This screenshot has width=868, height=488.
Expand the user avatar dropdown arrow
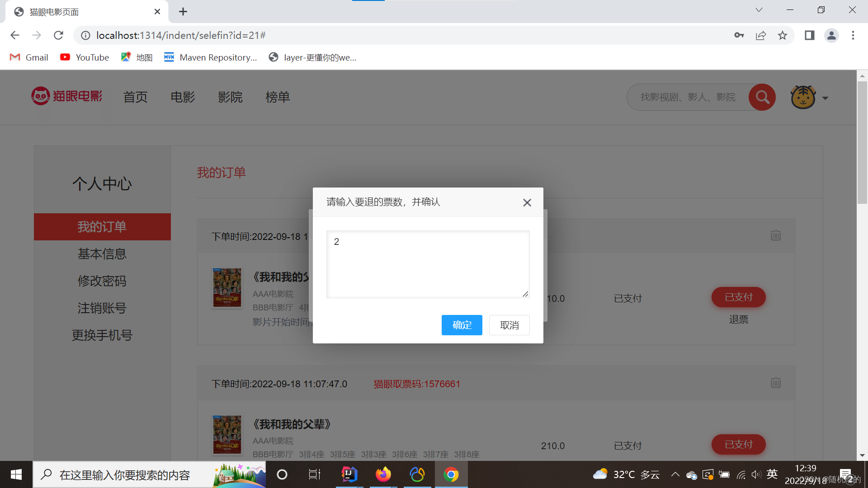pyautogui.click(x=825, y=98)
